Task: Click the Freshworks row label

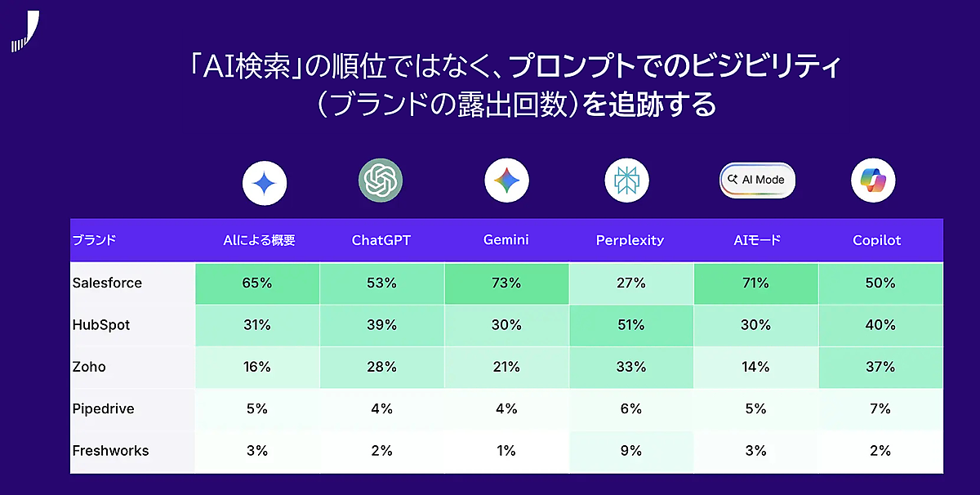Action: (110, 450)
